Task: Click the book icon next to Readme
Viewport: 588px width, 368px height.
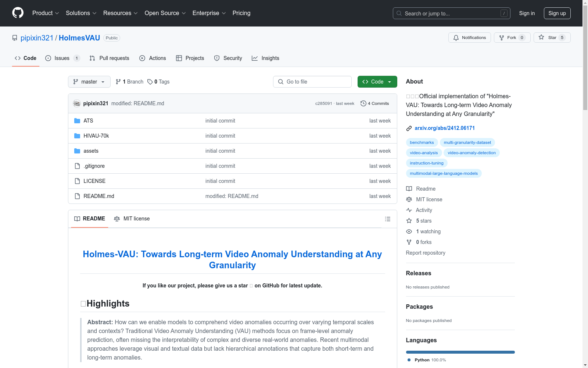Action: 409,189
